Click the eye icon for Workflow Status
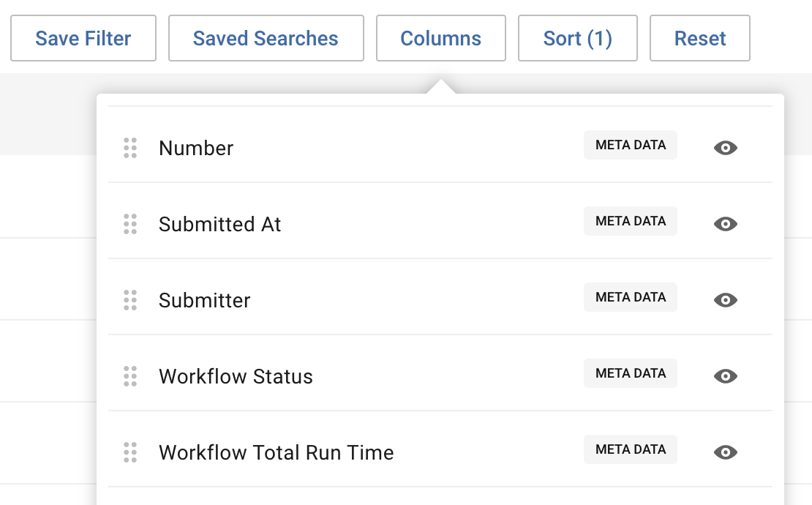 pos(725,376)
